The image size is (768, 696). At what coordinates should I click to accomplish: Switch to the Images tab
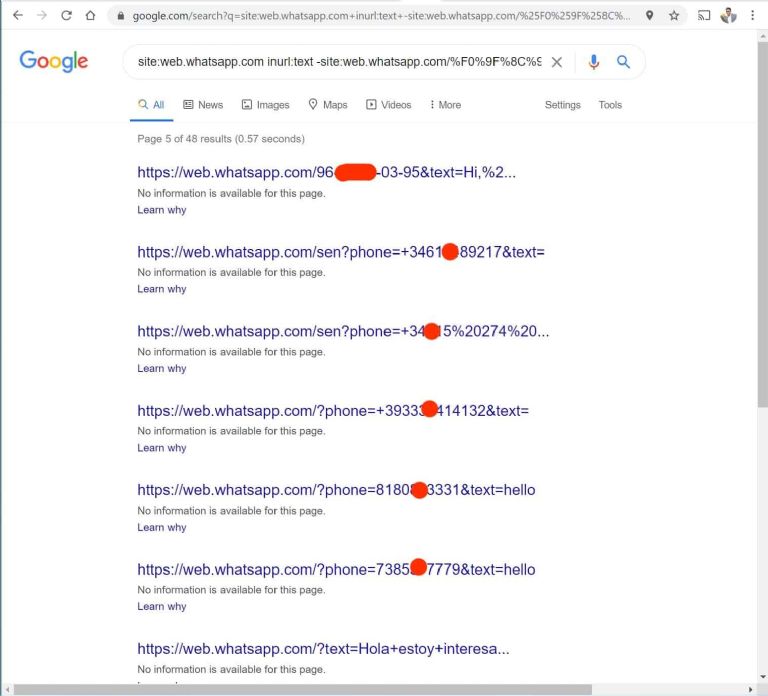pyautogui.click(x=265, y=105)
